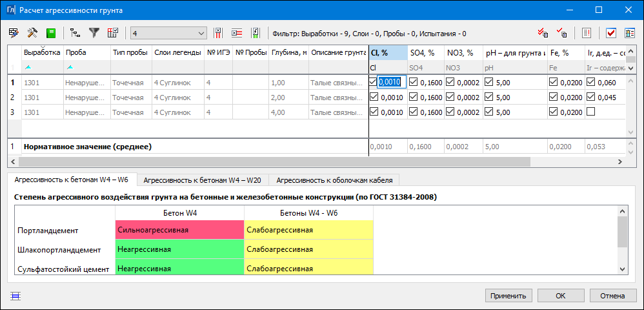Click the Бетон W4 column heading
The image size is (644, 310).
click(180, 213)
